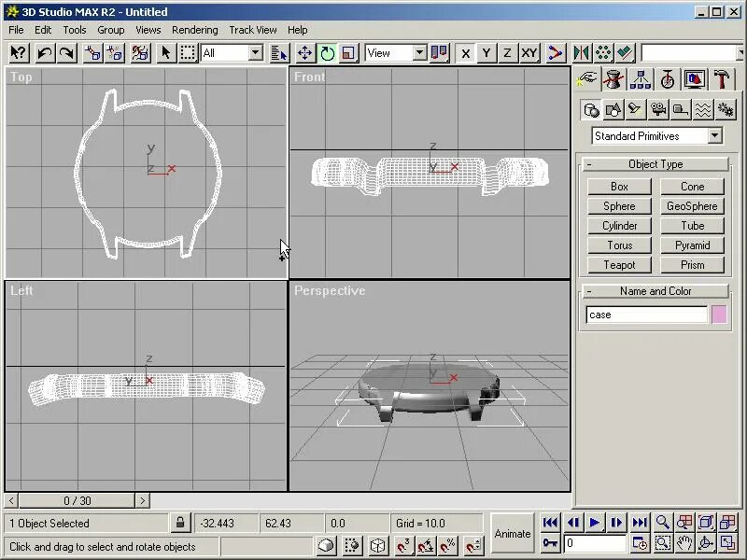This screenshot has width=747, height=560.
Task: Open the Display command panel tab
Action: (x=694, y=79)
